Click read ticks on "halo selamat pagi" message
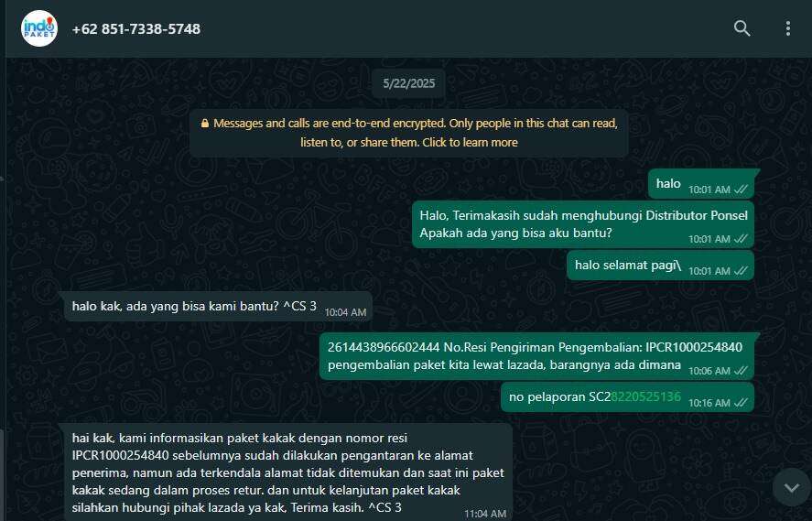This screenshot has width=812, height=521. tap(742, 270)
